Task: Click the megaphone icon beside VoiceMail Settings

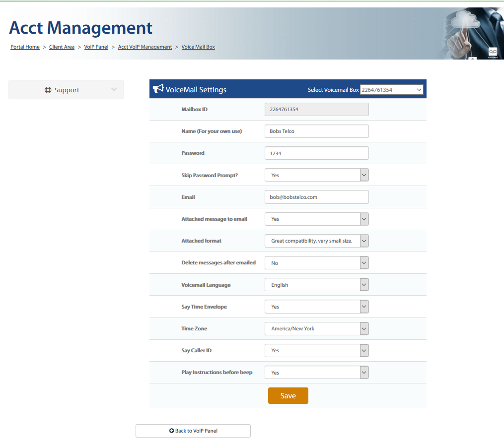Action: pyautogui.click(x=158, y=89)
